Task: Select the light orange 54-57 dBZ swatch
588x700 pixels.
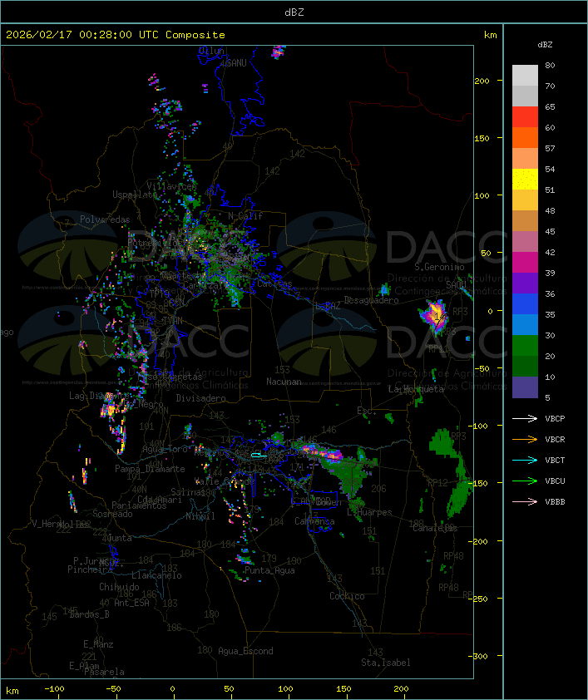Action: [x=525, y=159]
